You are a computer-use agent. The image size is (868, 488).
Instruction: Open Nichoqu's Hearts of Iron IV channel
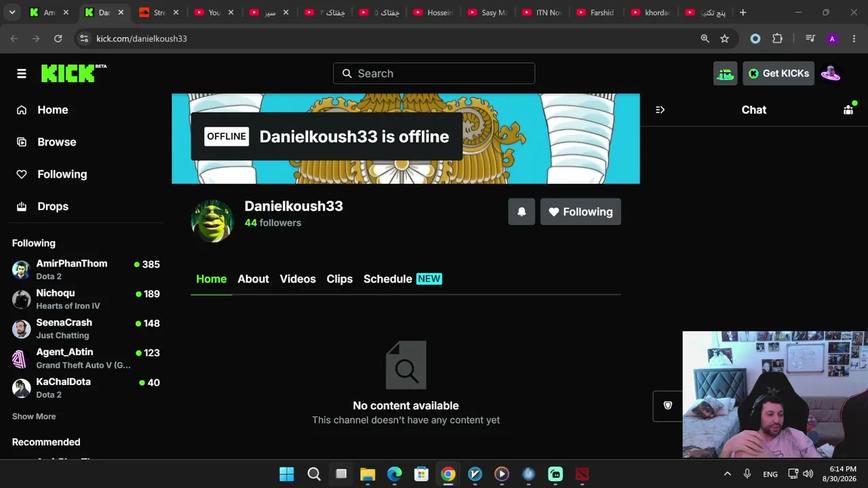point(86,299)
